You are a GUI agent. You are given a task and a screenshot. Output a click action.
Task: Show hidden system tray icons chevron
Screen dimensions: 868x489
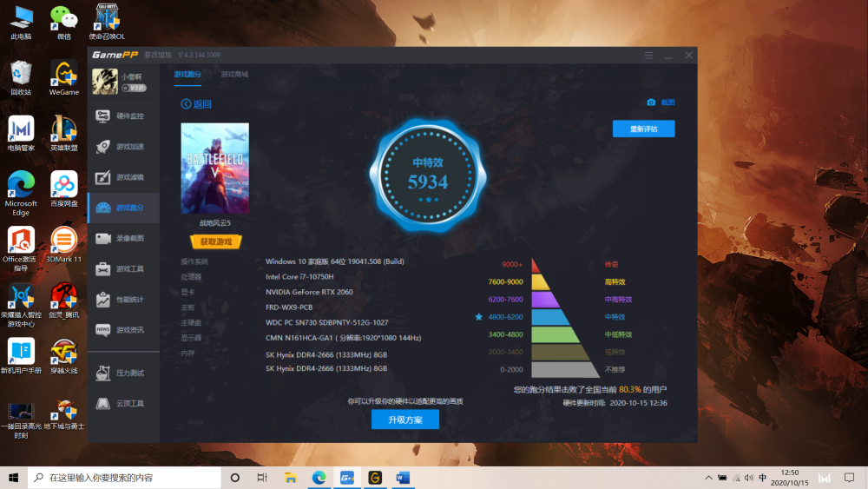pos(708,478)
